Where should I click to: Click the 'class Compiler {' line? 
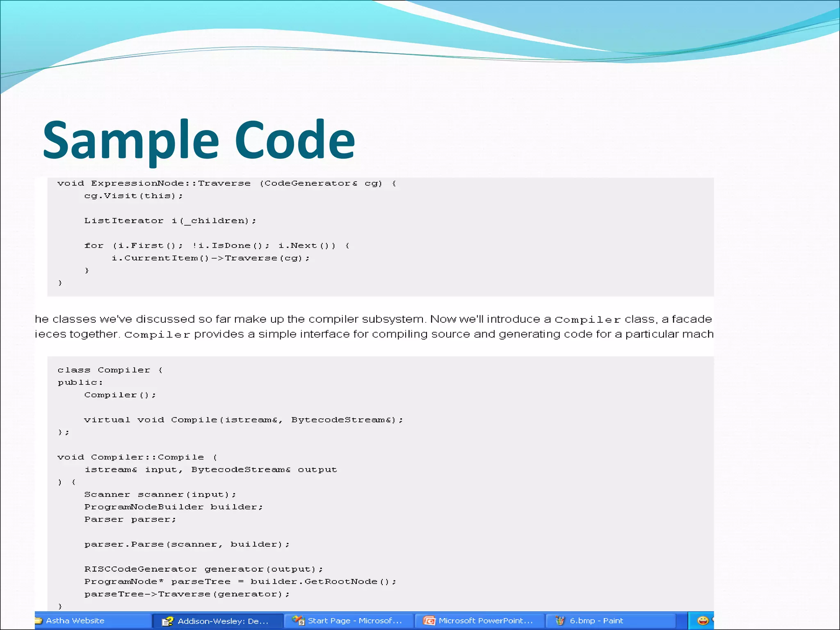(x=110, y=370)
